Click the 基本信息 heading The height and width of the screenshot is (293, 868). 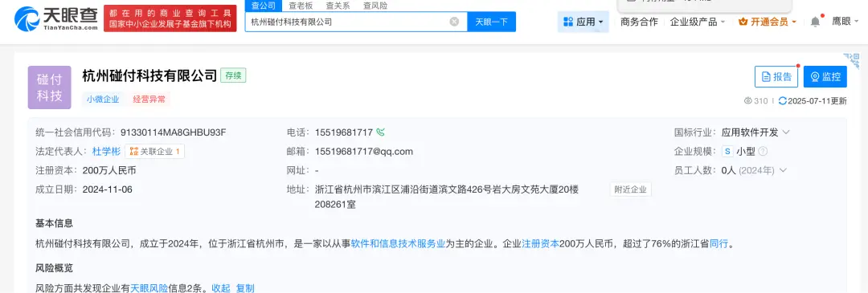coord(55,223)
